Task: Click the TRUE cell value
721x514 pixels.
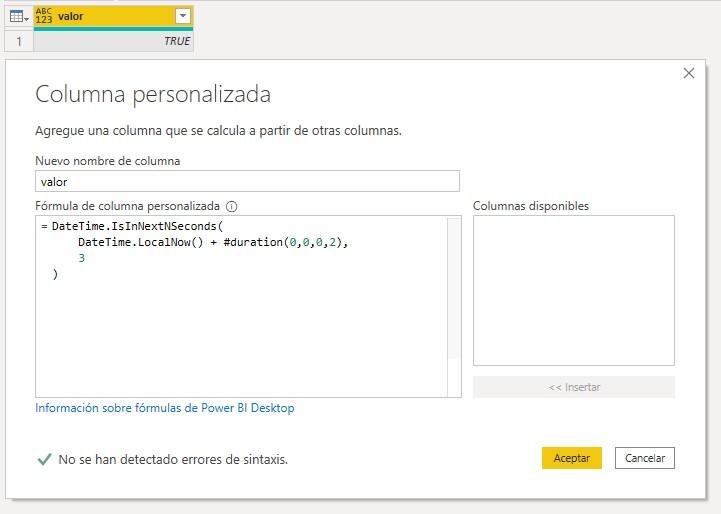Action: click(177, 41)
